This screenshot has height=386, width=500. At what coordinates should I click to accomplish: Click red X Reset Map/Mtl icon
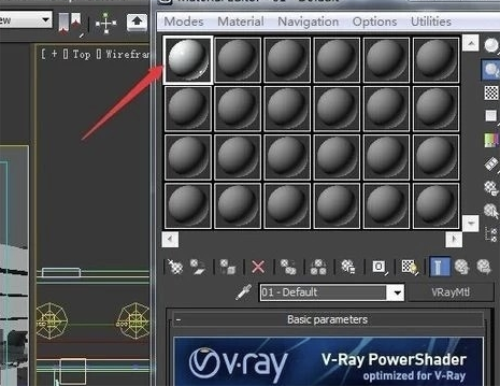click(258, 267)
